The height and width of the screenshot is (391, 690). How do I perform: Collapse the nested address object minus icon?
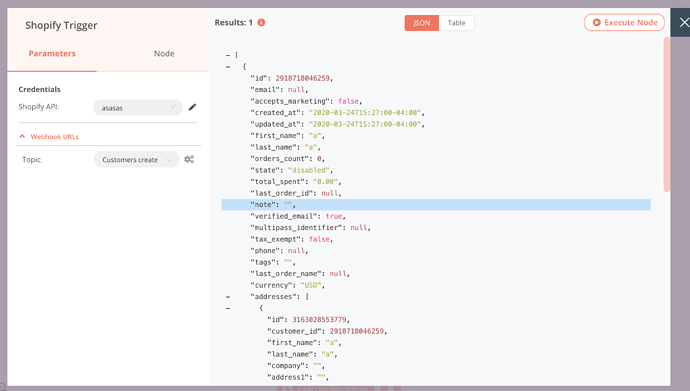[x=228, y=308]
